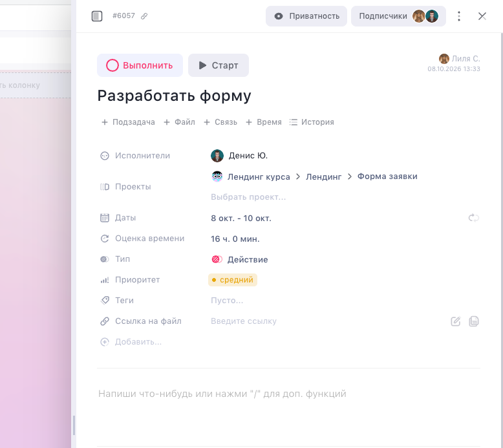Attach a file via Файл

coord(180,122)
